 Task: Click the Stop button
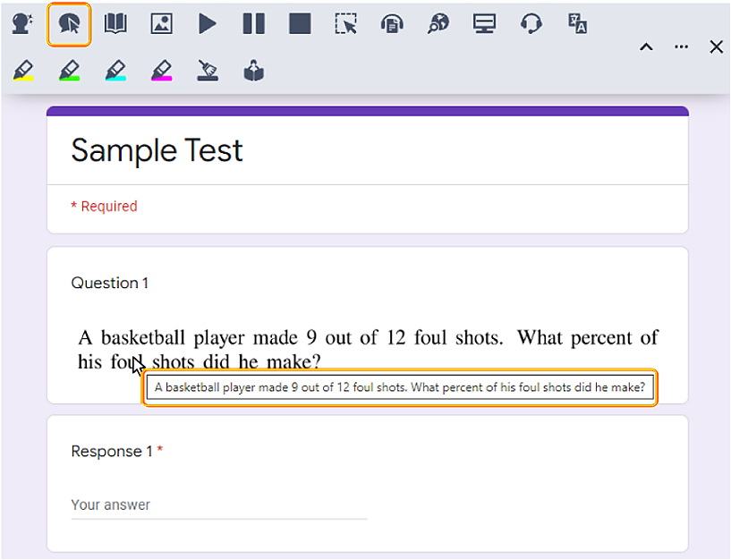point(300,23)
